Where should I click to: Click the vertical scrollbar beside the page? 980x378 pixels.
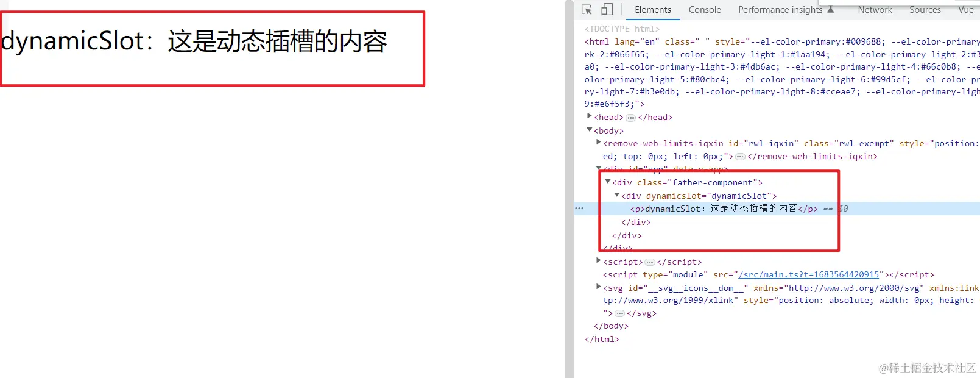click(x=569, y=189)
